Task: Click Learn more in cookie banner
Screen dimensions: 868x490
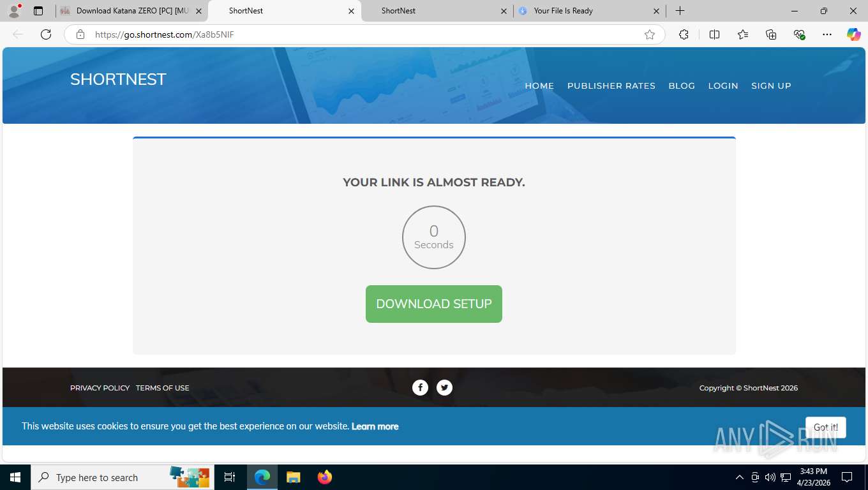Action: coord(375,426)
